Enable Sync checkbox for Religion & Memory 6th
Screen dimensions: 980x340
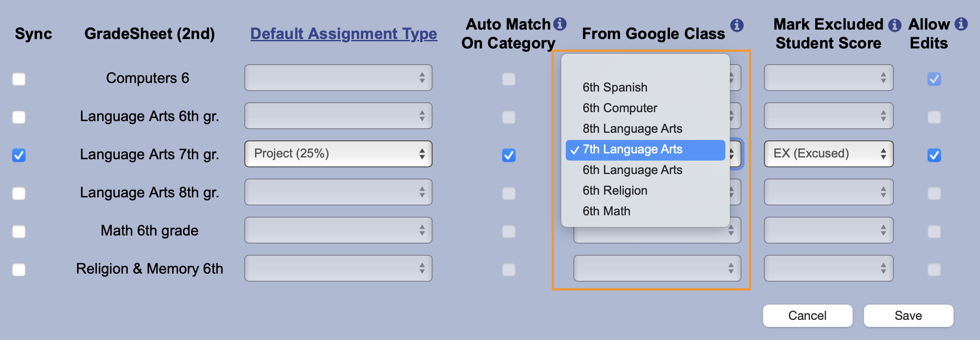tap(19, 270)
